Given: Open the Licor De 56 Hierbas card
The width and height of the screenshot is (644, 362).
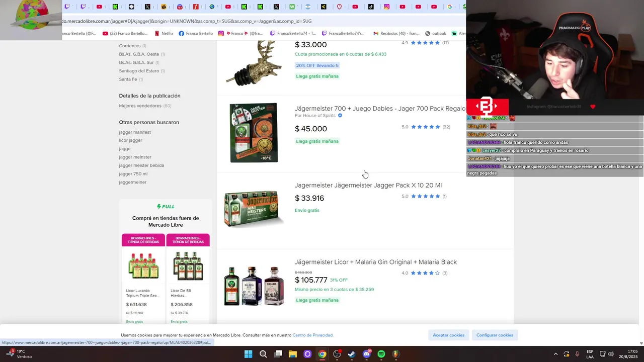Looking at the screenshot, I should click(188, 279).
